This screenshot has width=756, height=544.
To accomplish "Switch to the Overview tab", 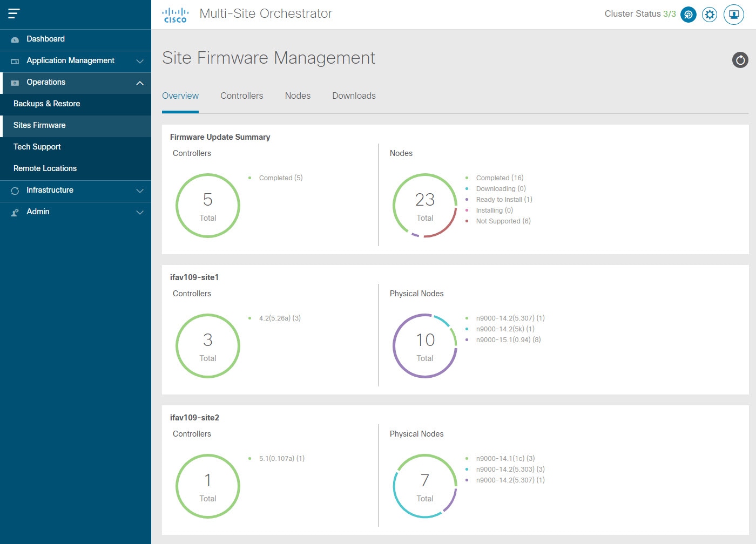I will (180, 96).
